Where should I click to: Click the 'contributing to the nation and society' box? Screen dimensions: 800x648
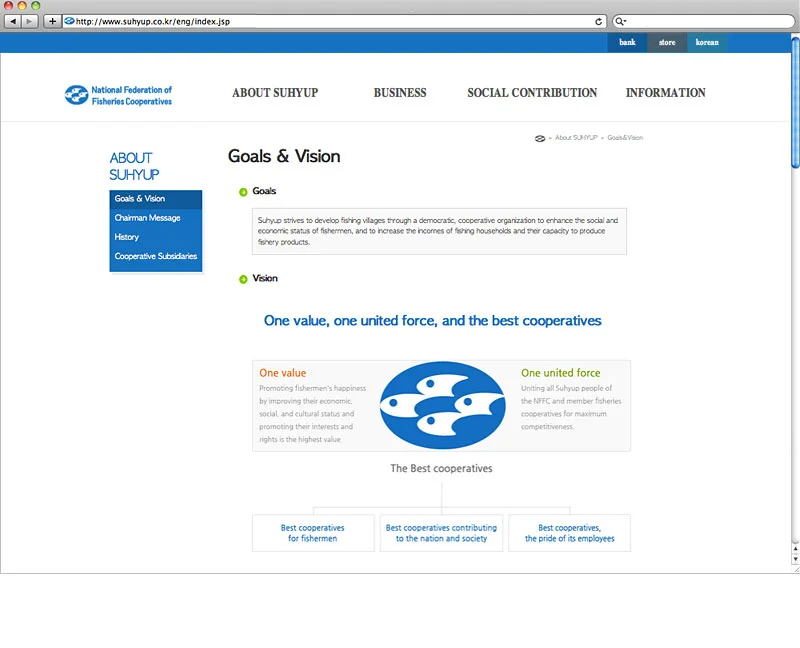tap(441, 533)
